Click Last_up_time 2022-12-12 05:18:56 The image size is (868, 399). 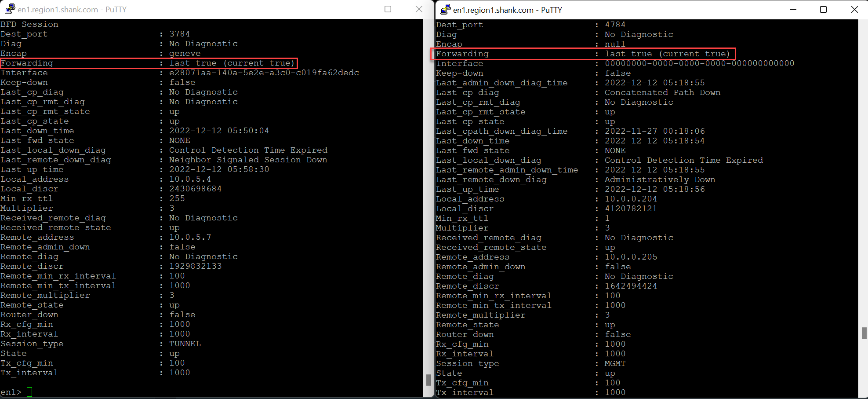pyautogui.click(x=655, y=189)
